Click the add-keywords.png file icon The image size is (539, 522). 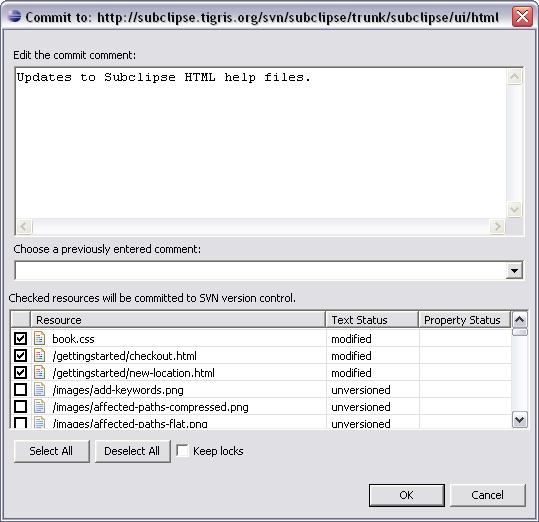tap(40, 390)
